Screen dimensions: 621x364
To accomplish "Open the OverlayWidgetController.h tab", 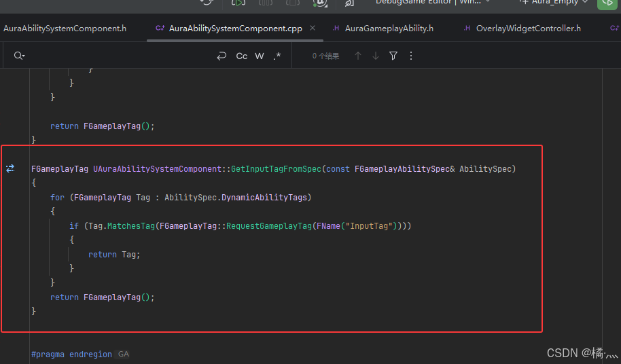I will [529, 29].
